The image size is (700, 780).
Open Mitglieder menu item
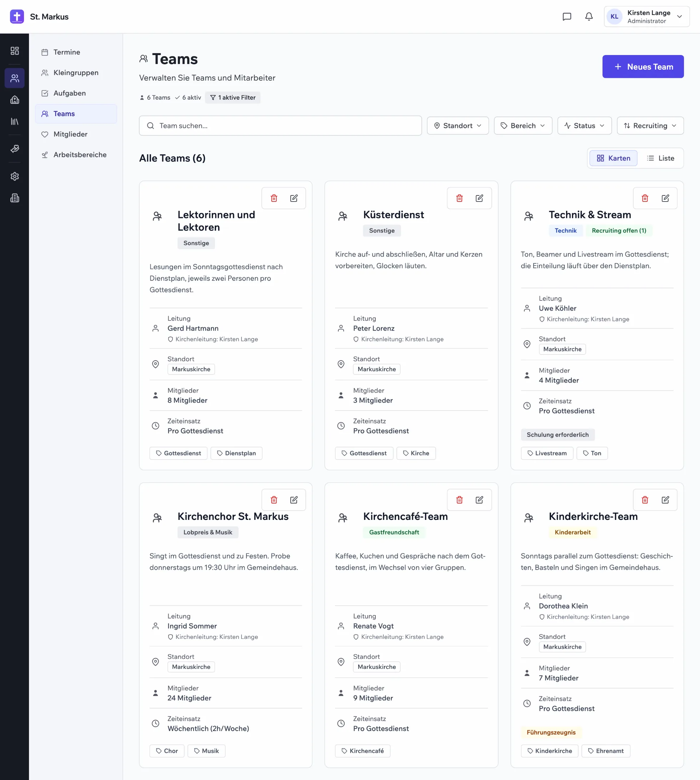click(76, 134)
